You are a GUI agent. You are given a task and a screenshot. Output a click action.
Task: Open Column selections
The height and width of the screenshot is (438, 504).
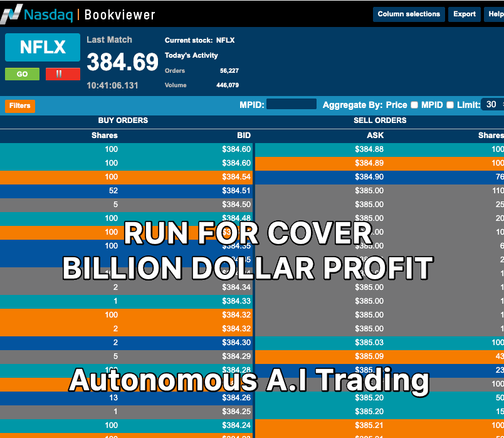pyautogui.click(x=409, y=14)
